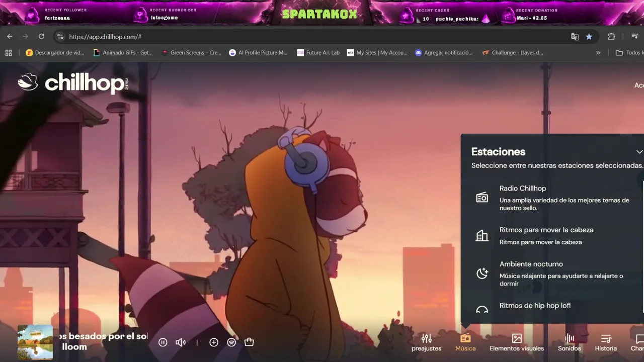Pause the current Chillhop track
Screen dimensions: 644x362
163,342
